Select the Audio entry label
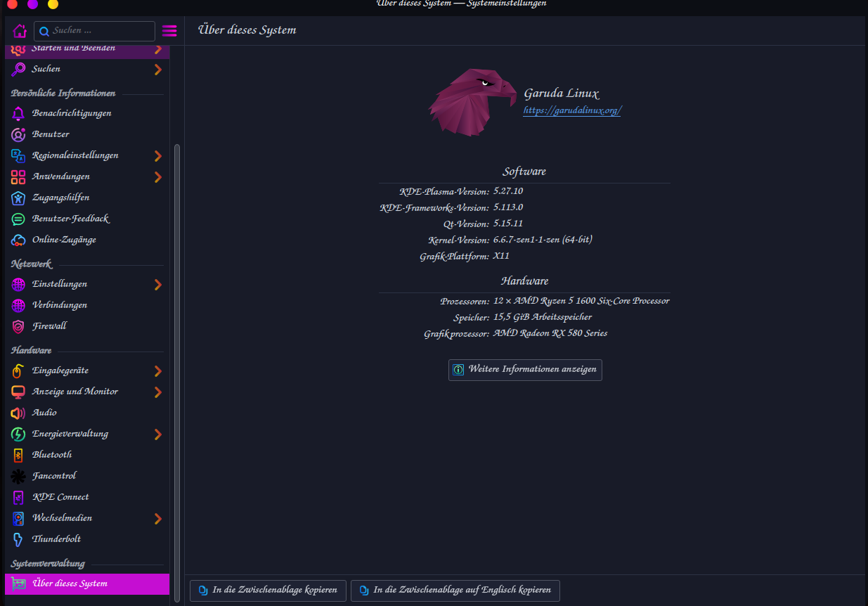 point(44,413)
